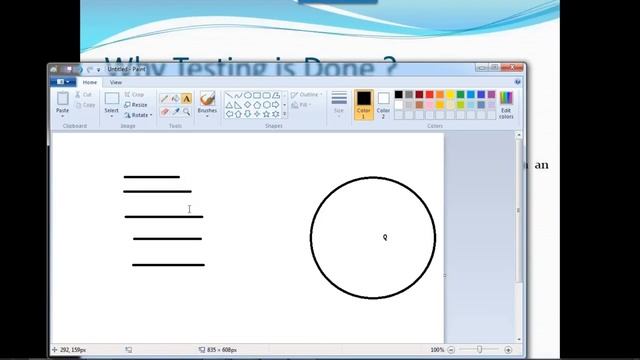Select the Eraser tool
Screen dimensions: 640x360
(x=164, y=111)
